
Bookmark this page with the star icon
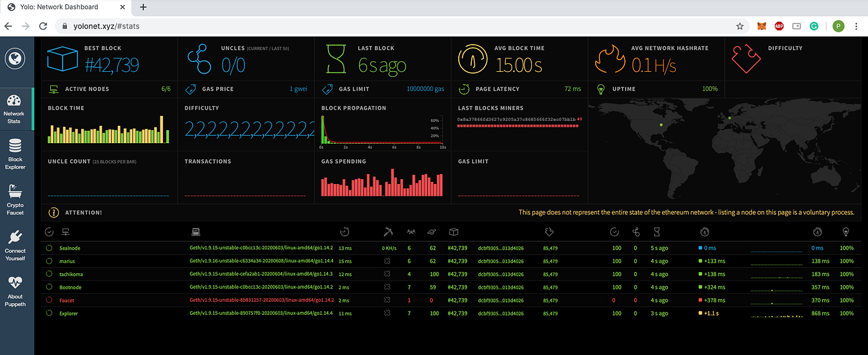tap(740, 27)
